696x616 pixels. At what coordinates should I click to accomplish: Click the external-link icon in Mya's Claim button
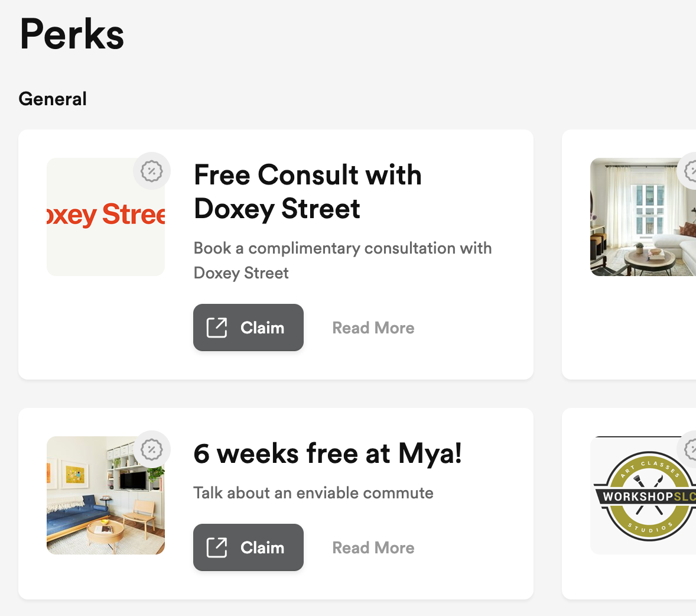pos(217,547)
